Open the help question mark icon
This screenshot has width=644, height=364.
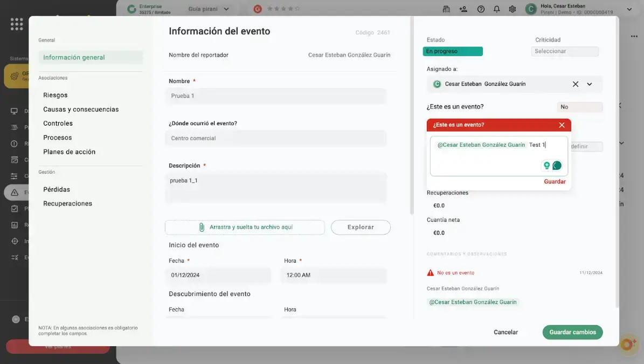481,9
